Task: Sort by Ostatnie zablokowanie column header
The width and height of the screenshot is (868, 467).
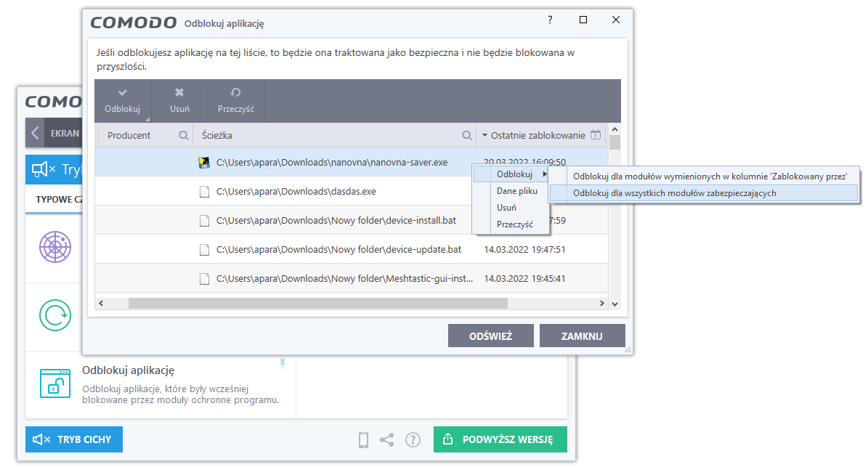Action: tap(538, 136)
